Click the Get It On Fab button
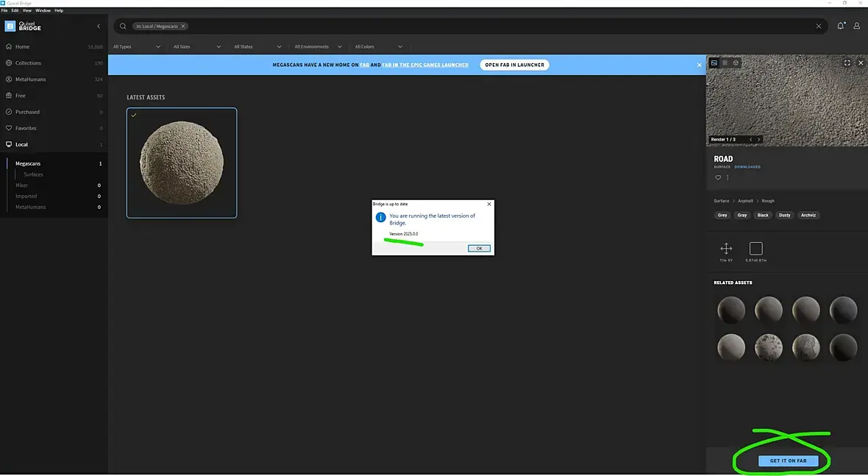The width and height of the screenshot is (868, 476). [x=788, y=461]
